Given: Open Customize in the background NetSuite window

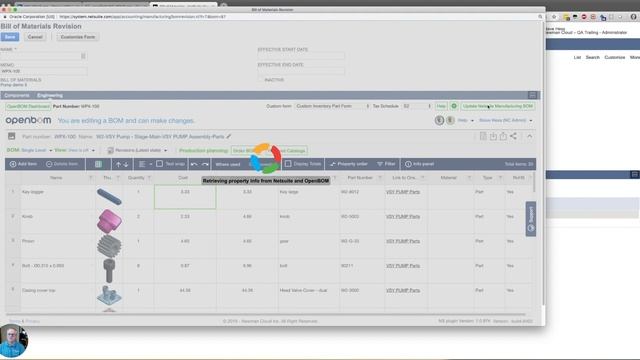Looking at the screenshot, I should coord(615,58).
